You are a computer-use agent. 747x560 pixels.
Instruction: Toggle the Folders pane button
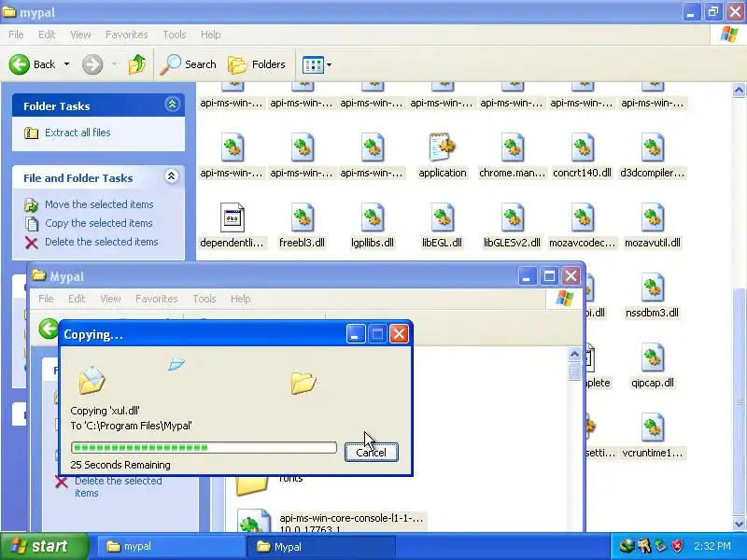tap(257, 64)
